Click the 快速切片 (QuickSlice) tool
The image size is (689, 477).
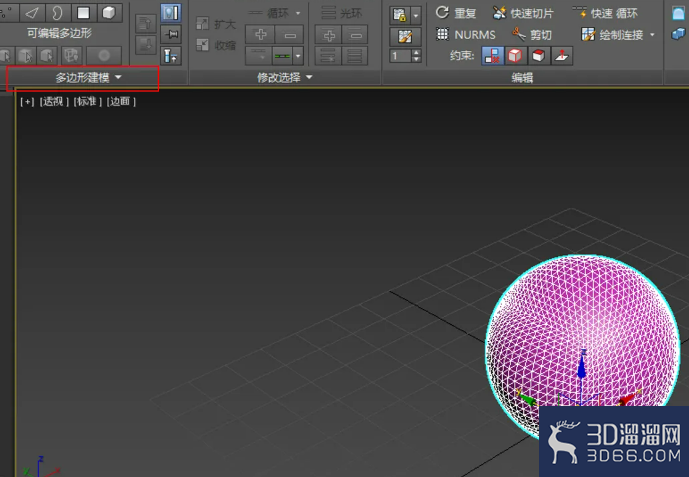[523, 13]
